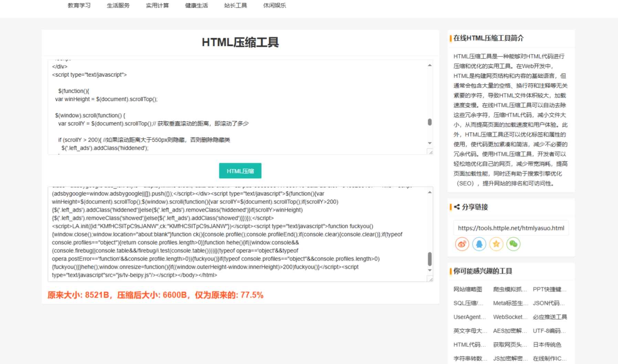Viewport: 618px width, 364px height.
Task: Click the Weibo share icon
Action: tap(462, 244)
